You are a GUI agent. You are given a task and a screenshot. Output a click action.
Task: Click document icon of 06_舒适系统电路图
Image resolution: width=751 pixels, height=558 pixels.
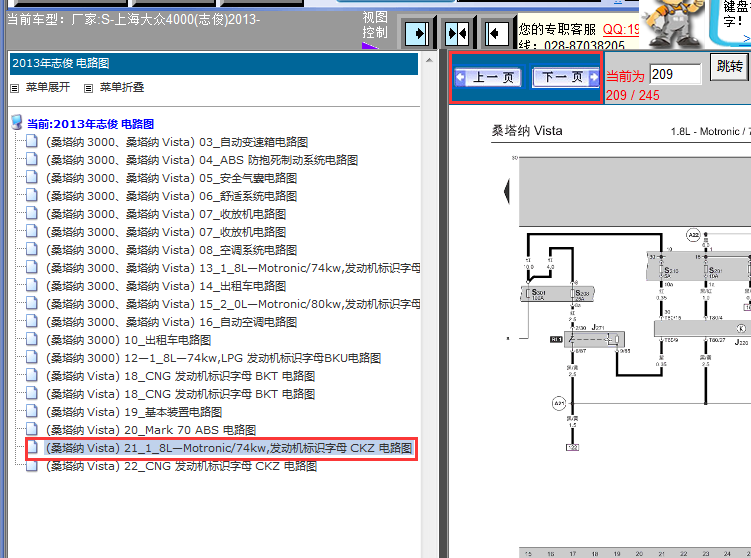click(x=32, y=195)
